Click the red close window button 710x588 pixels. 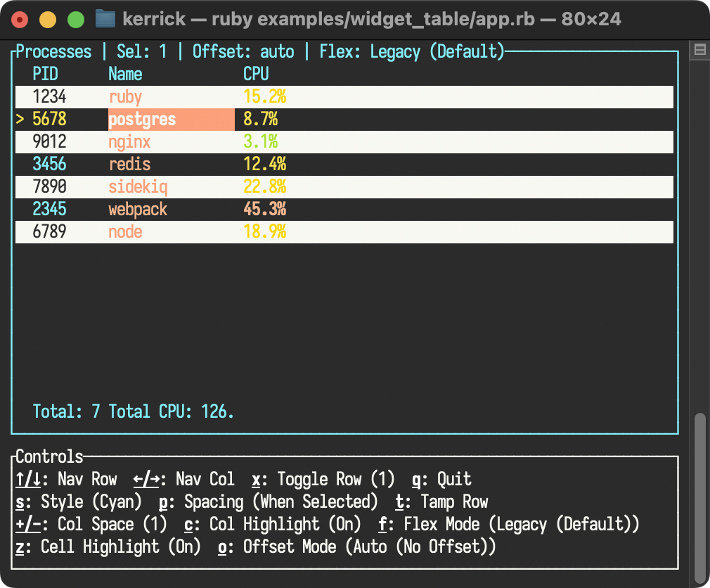point(20,20)
